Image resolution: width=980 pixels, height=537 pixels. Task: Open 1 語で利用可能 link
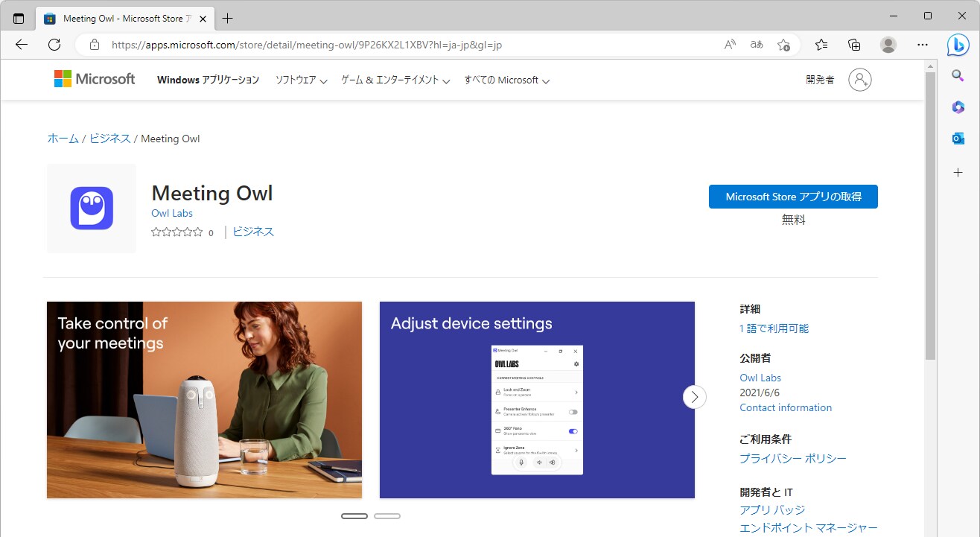tap(774, 328)
